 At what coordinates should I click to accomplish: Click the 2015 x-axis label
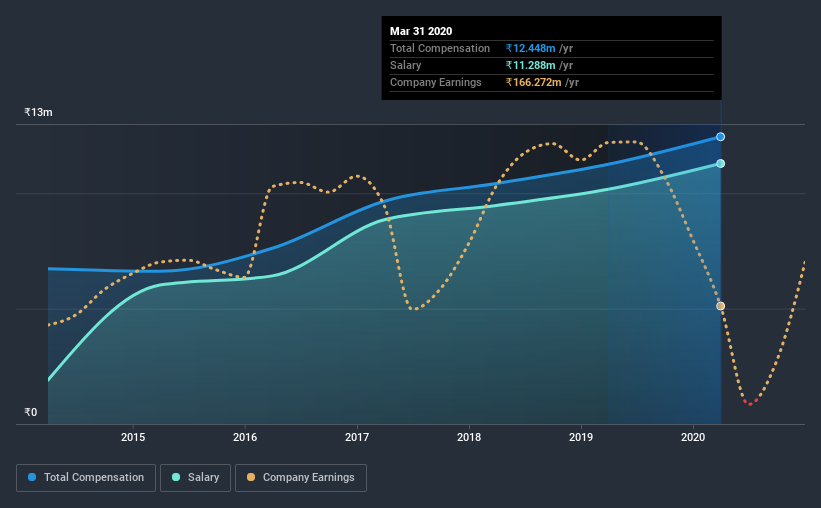tap(133, 437)
